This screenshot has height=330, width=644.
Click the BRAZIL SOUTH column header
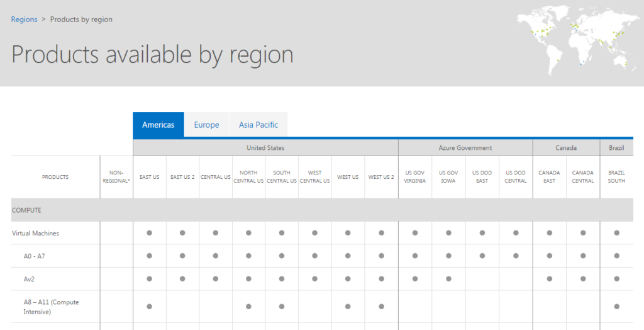(x=616, y=177)
